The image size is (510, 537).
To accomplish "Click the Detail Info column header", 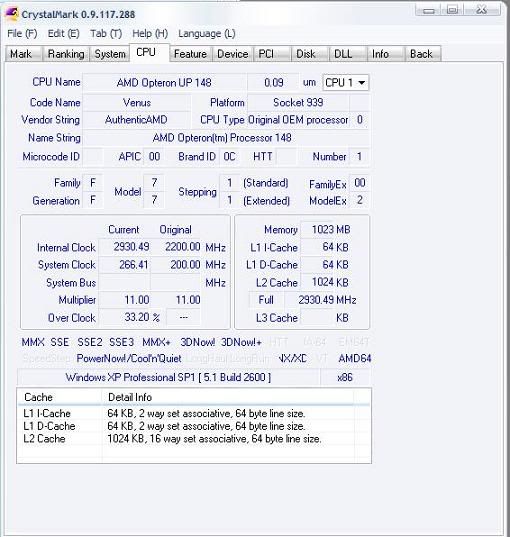I will click(228, 397).
